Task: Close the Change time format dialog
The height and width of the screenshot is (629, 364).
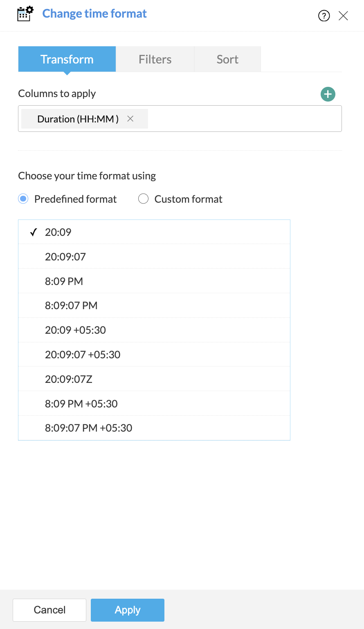Action: tap(344, 16)
